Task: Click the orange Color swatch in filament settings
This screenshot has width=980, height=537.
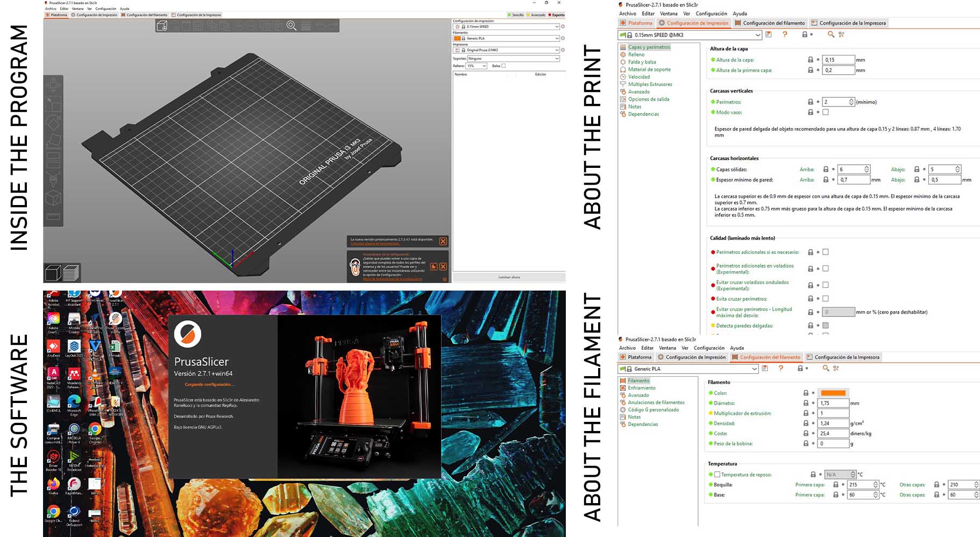Action: point(833,393)
